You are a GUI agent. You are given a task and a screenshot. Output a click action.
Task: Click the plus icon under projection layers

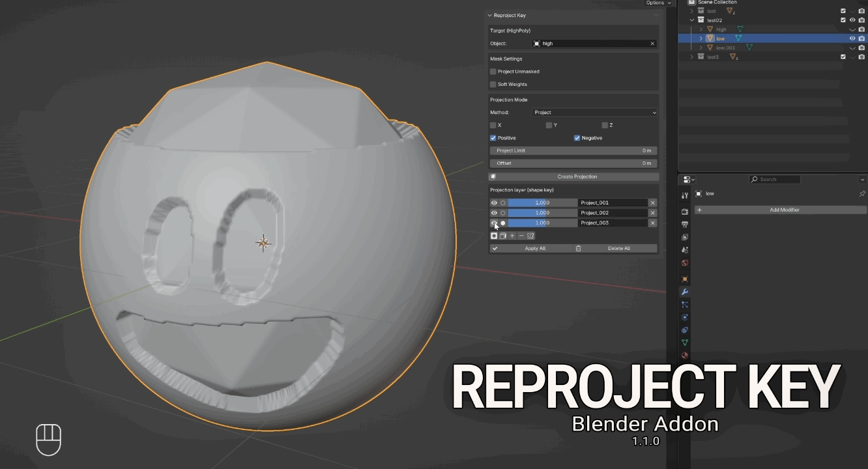512,236
